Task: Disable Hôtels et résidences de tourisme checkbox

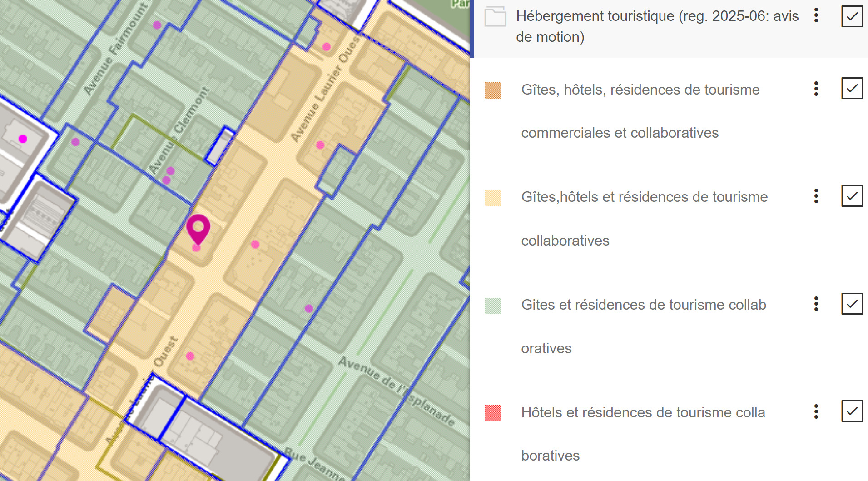Action: (x=852, y=411)
